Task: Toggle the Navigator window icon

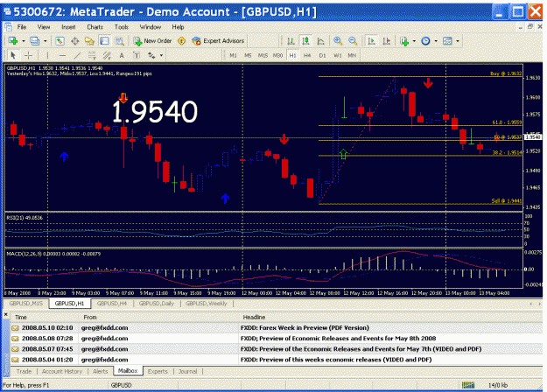Action: (x=89, y=41)
